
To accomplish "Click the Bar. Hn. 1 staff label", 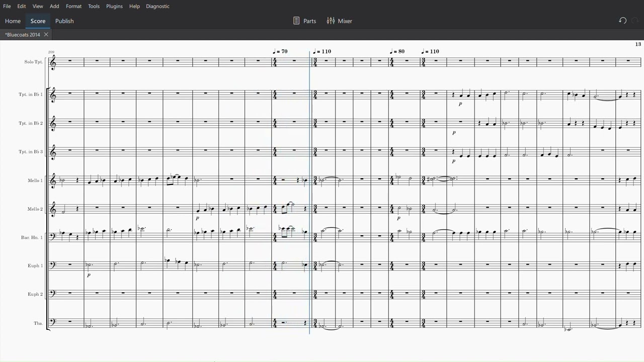I will click(x=32, y=237).
